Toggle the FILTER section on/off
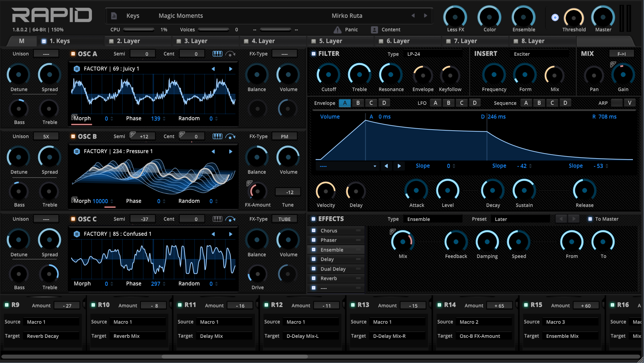The height and width of the screenshot is (363, 644). pyautogui.click(x=314, y=54)
